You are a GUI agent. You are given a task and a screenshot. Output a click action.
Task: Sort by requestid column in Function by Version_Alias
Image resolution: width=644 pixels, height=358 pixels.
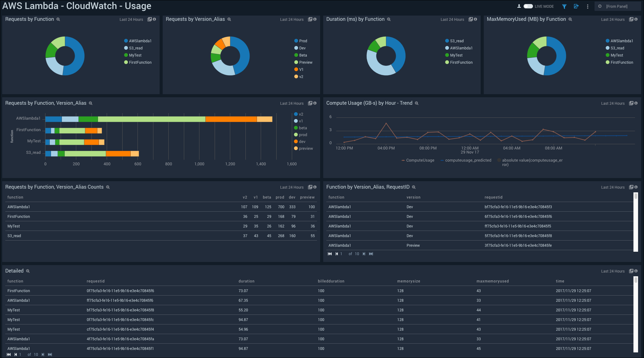(x=493, y=197)
